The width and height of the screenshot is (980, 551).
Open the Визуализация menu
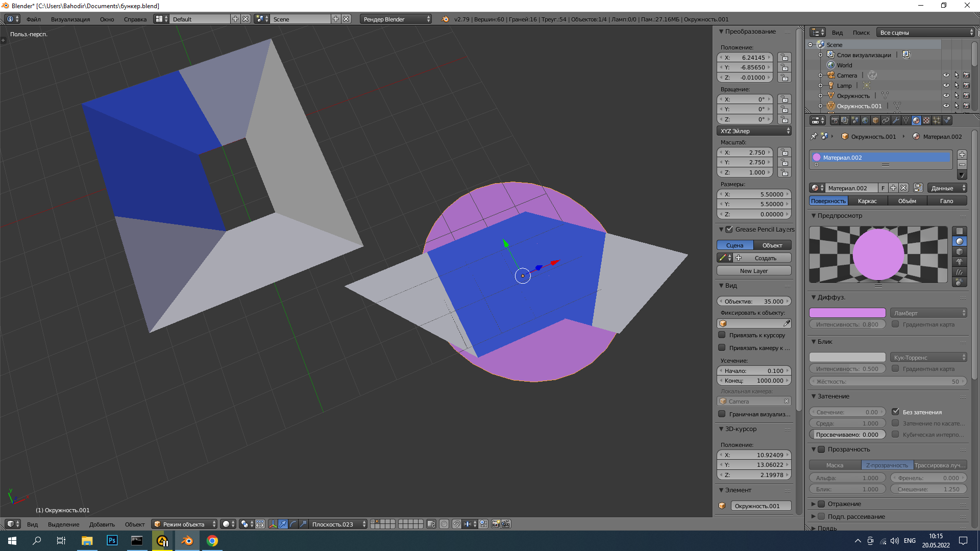click(70, 19)
